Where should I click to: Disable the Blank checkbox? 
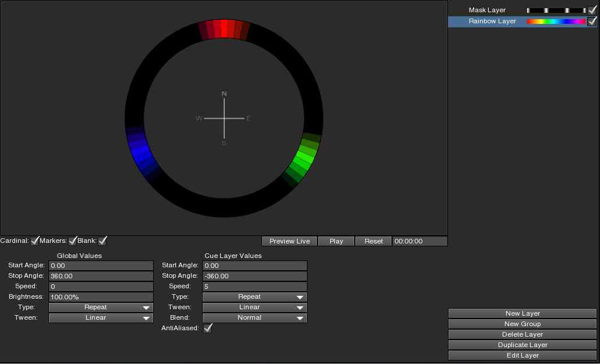(103, 241)
